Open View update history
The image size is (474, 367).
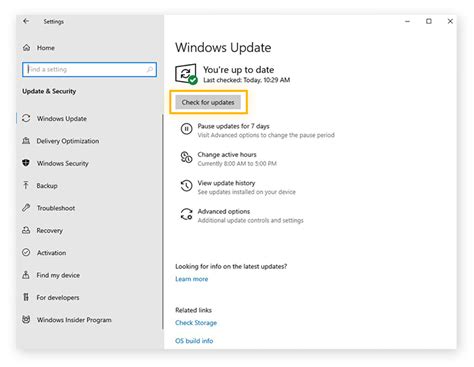226,183
